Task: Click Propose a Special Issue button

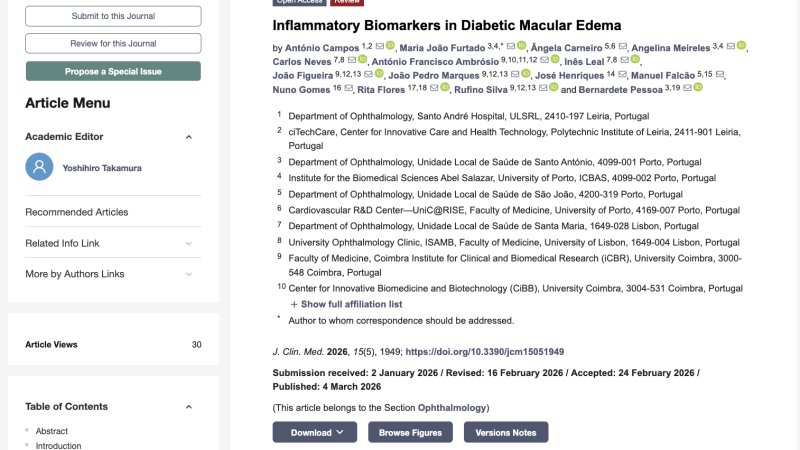Action: point(113,72)
